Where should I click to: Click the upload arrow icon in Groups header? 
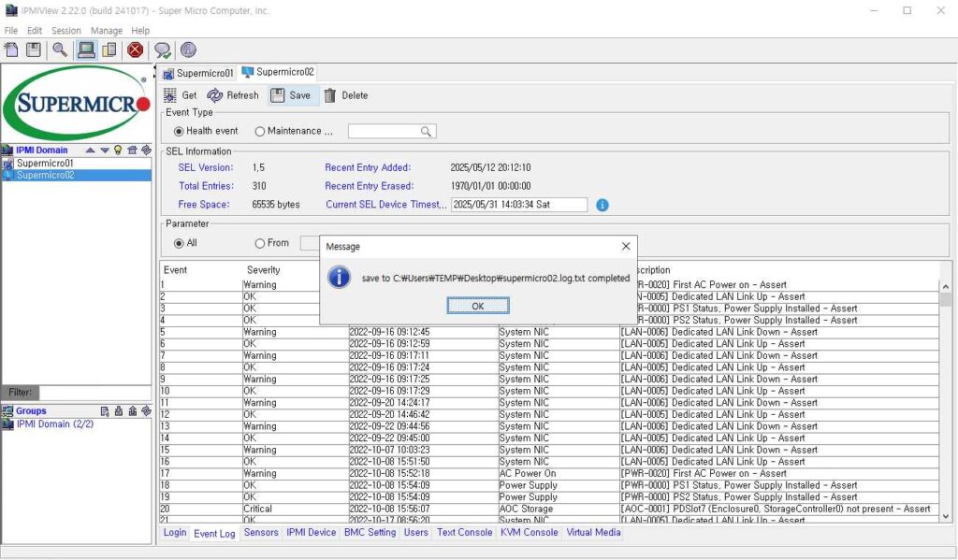pos(133,411)
